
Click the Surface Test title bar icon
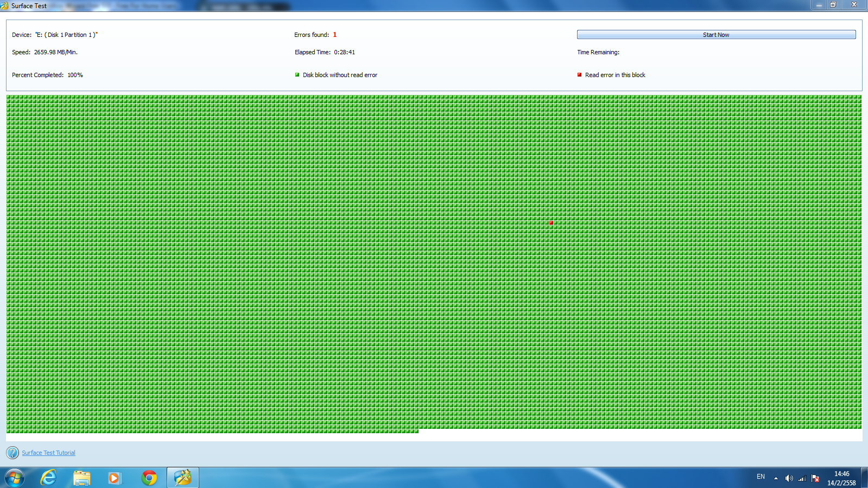click(5, 6)
